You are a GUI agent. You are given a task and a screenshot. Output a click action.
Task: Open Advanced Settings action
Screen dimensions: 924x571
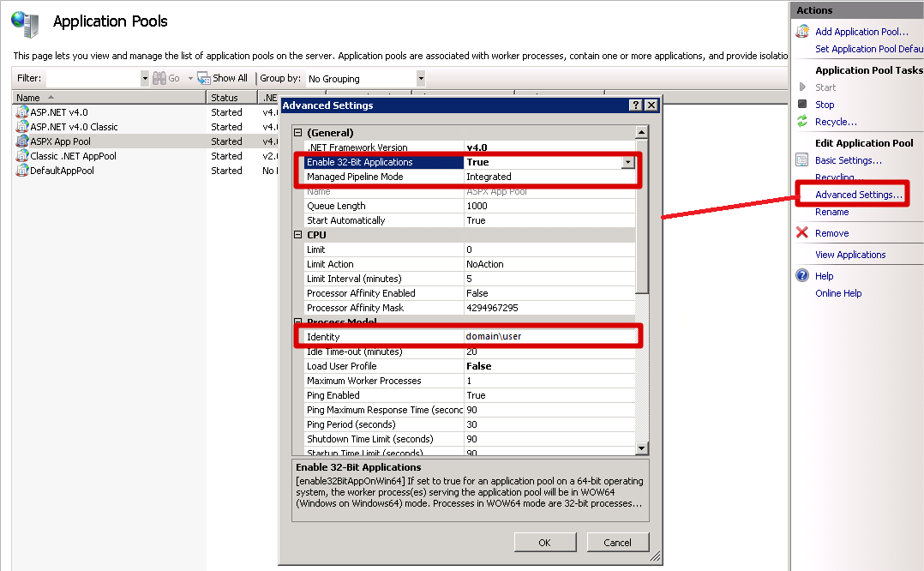coord(859,195)
